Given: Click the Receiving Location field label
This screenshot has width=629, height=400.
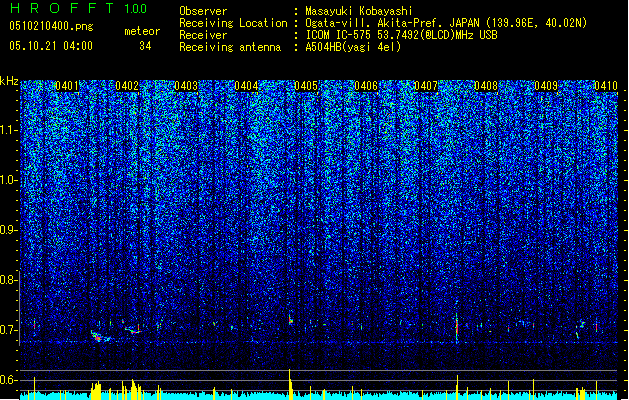Looking at the screenshot, I should coord(233,23).
